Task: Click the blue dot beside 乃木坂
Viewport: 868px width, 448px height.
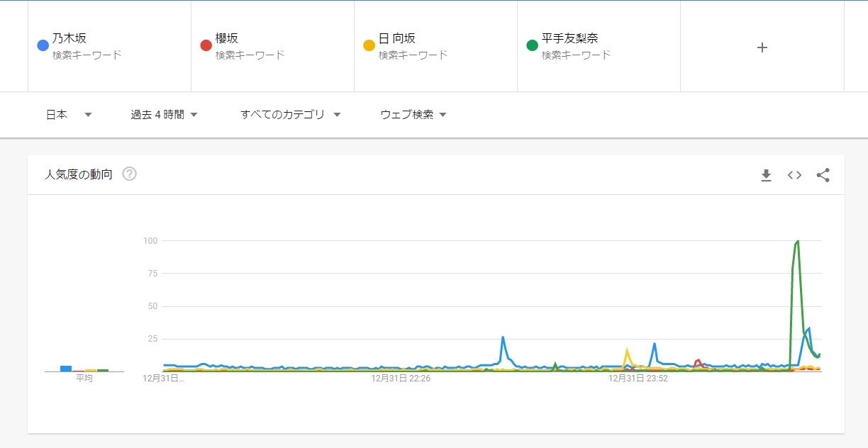Action: [43, 45]
